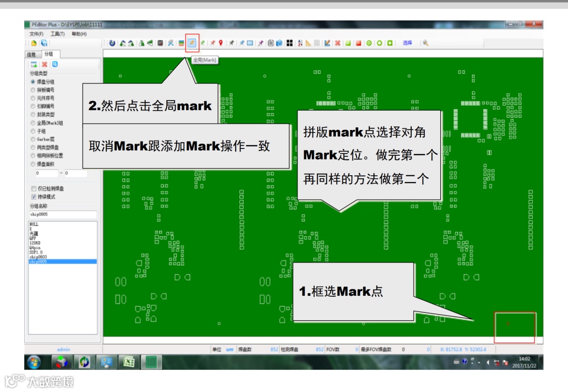The height and width of the screenshot is (392, 568).
Task: Click the green square-ring toolbar icon
Action: 390,43
